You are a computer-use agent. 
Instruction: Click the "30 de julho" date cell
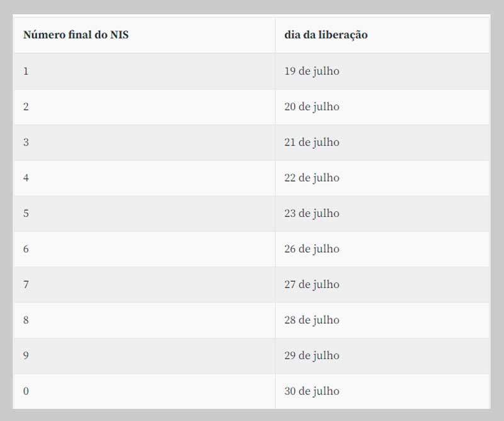tap(312, 391)
